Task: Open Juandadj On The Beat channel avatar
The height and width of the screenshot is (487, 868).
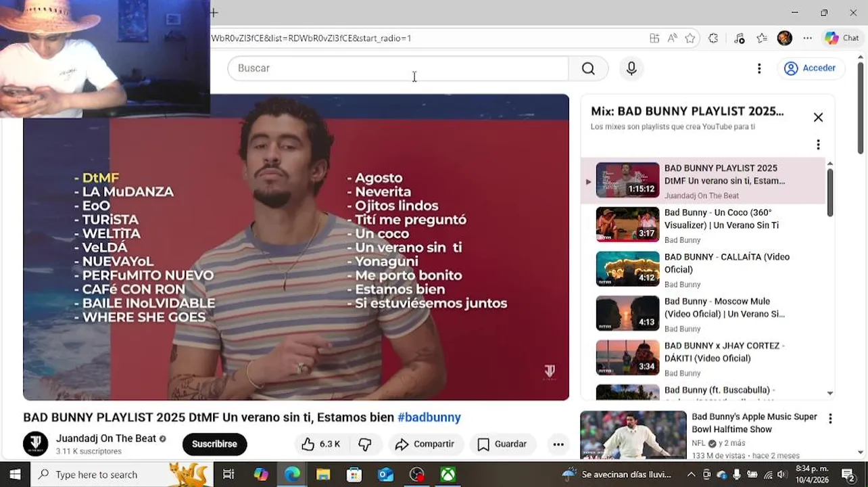Action: click(36, 444)
